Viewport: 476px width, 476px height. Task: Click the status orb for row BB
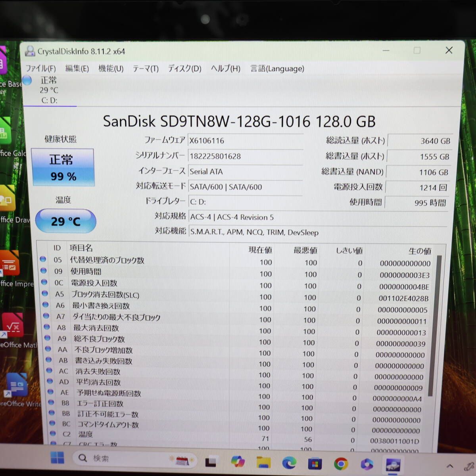pos(51,413)
